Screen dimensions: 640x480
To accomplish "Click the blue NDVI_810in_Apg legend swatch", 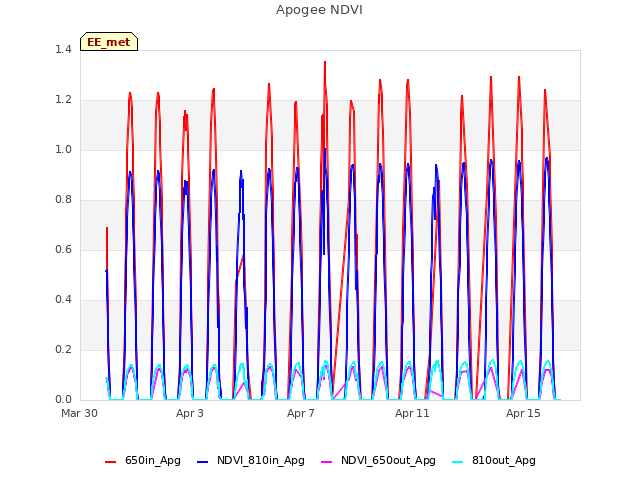I will tap(202, 462).
